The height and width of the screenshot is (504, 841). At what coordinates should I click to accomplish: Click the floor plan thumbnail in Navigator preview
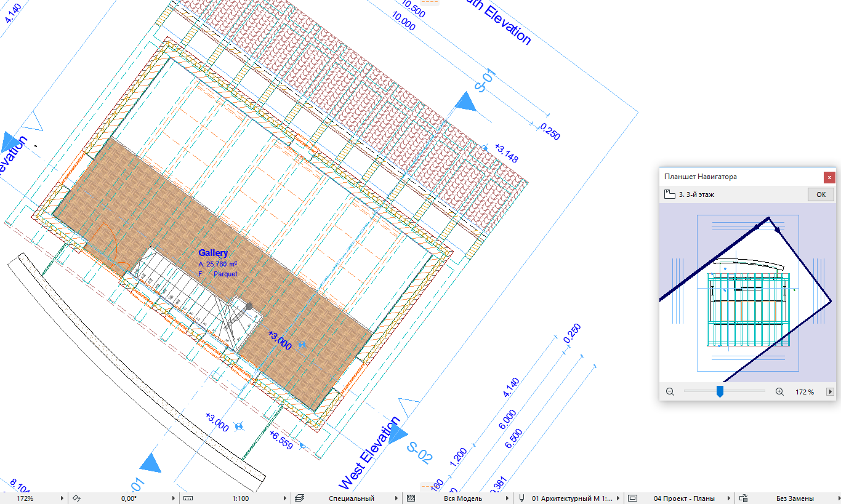747,293
